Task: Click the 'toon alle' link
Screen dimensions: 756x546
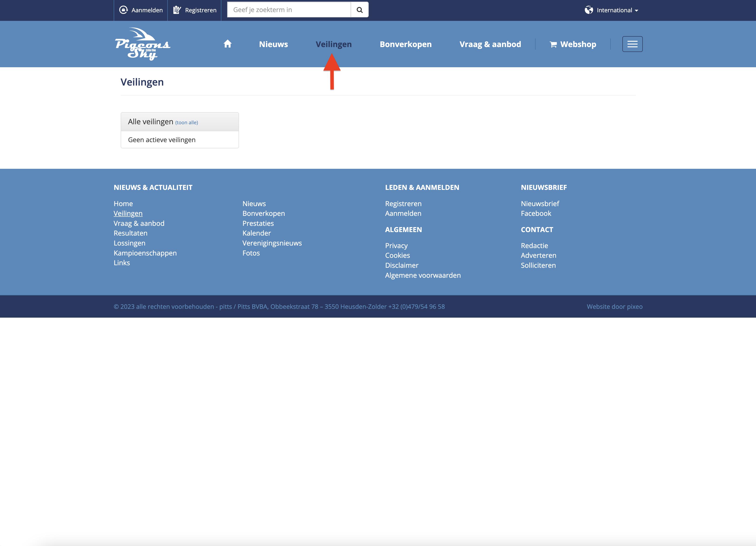Action: (x=186, y=123)
